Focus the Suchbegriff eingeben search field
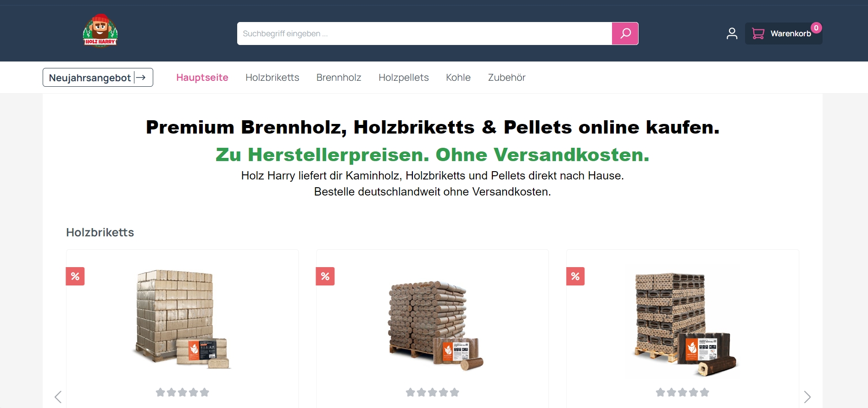868x408 pixels. point(424,34)
